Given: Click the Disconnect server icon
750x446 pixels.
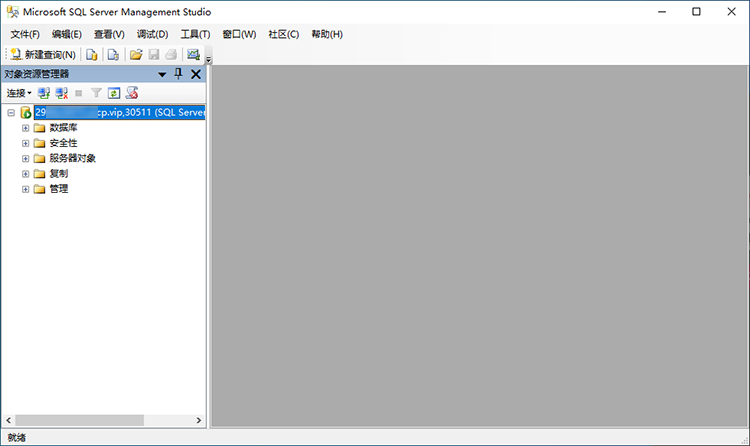Looking at the screenshot, I should (61, 93).
